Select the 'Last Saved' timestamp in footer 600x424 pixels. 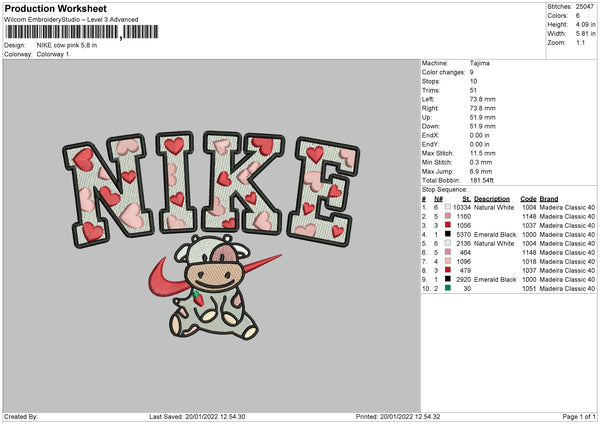197,416
